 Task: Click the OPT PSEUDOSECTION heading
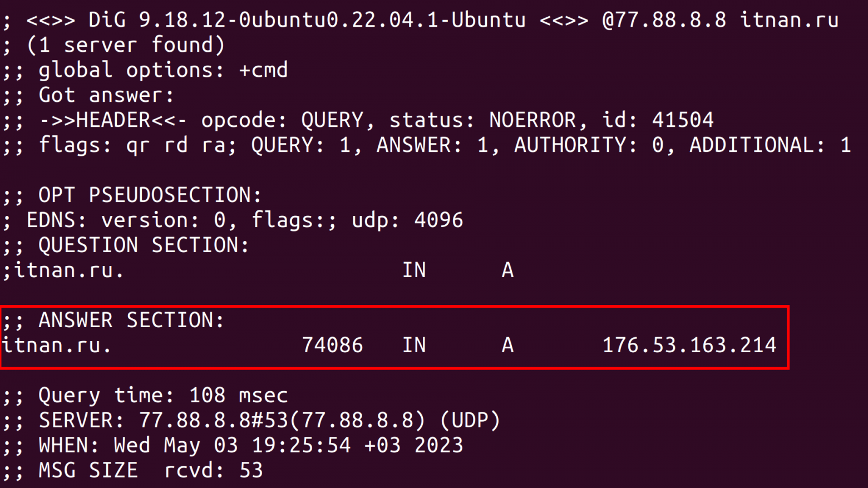click(x=149, y=195)
